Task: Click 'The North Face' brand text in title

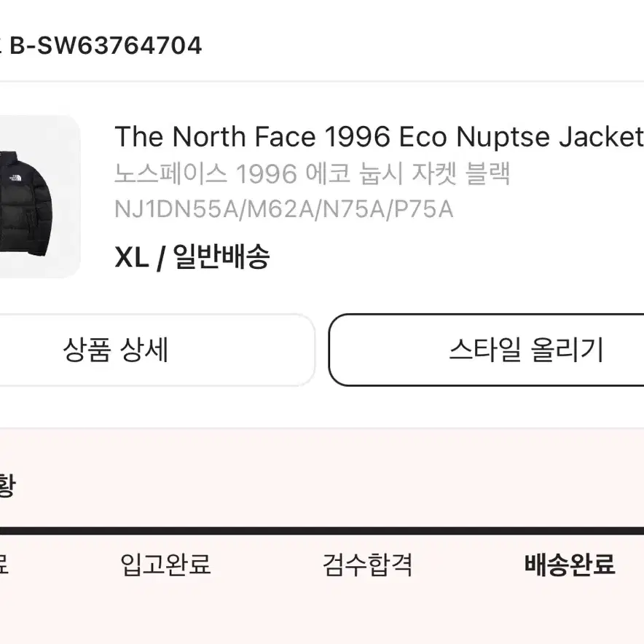Action: (215, 137)
